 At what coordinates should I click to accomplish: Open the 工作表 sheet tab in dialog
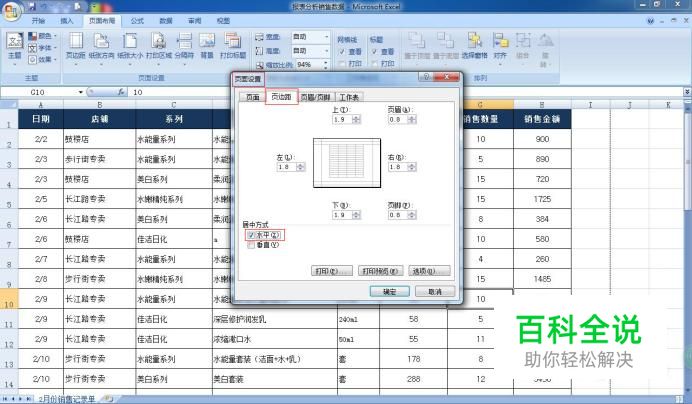click(x=349, y=97)
